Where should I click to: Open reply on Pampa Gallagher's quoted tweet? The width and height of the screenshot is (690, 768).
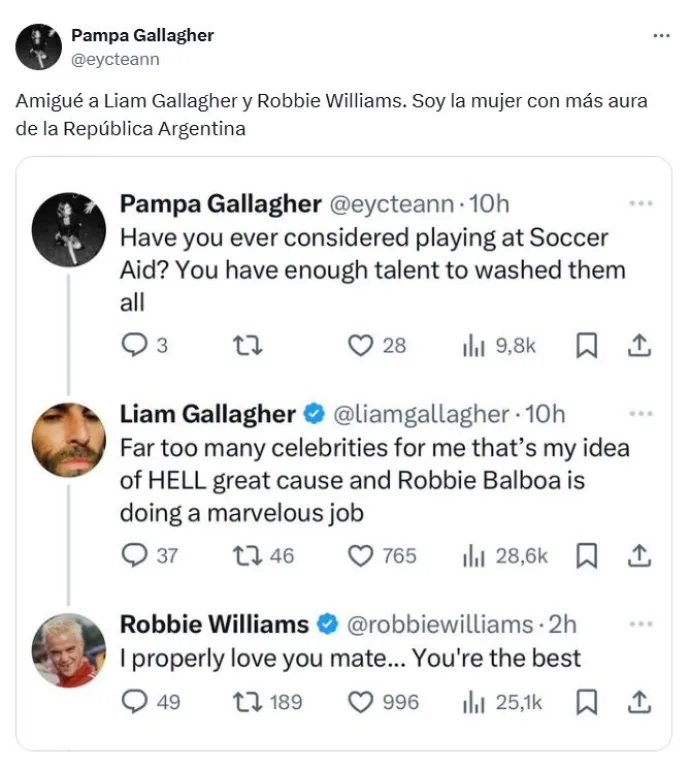point(133,345)
